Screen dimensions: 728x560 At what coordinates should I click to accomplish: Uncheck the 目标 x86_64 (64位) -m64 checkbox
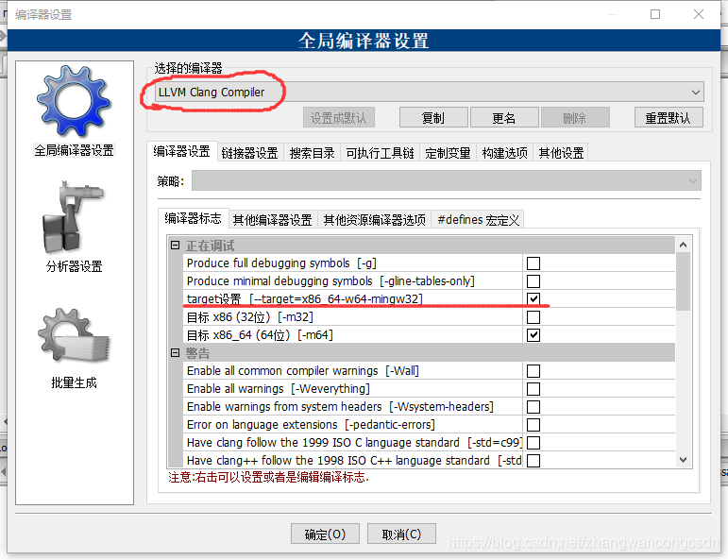click(x=533, y=335)
